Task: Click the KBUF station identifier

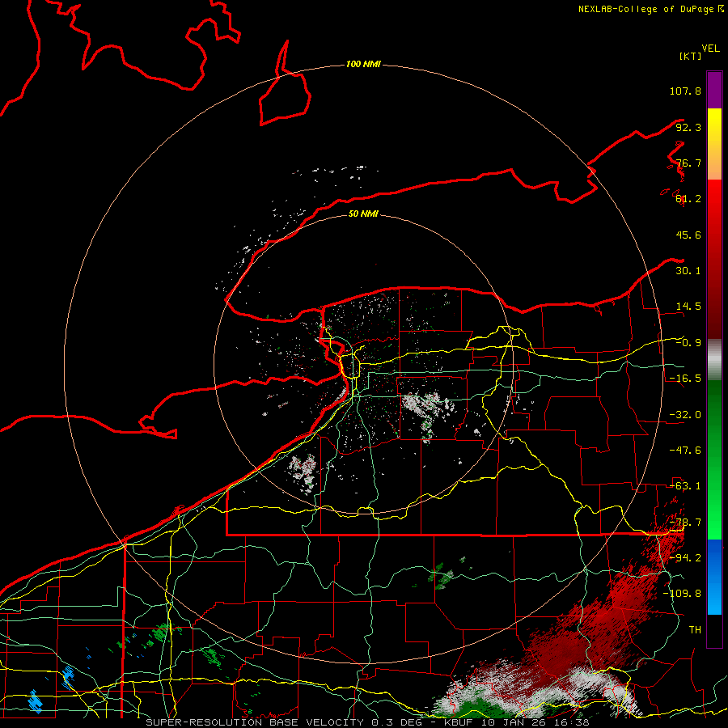Action: pyautogui.click(x=459, y=722)
